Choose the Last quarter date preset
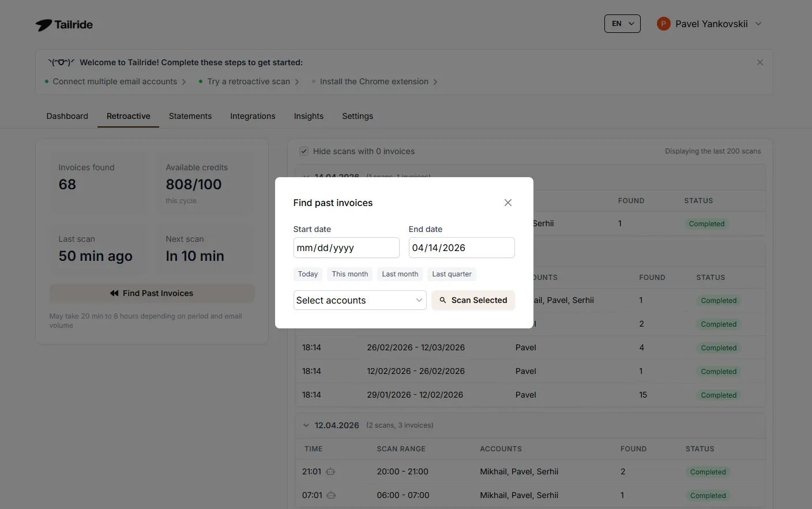The image size is (812, 509). (x=452, y=274)
